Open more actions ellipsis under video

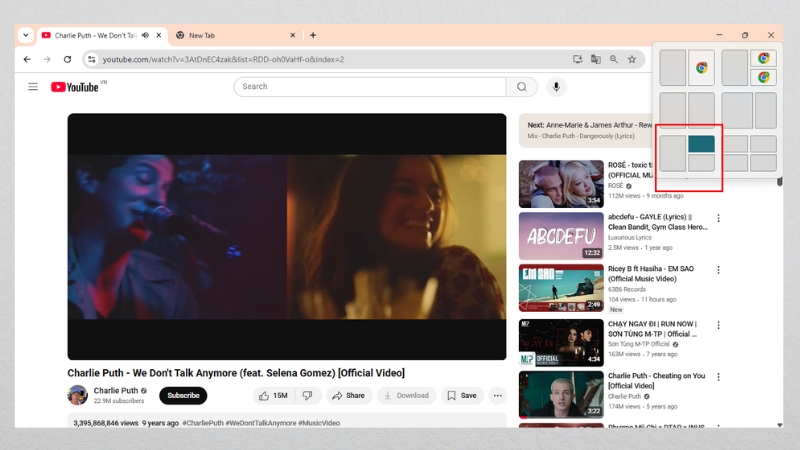point(497,395)
